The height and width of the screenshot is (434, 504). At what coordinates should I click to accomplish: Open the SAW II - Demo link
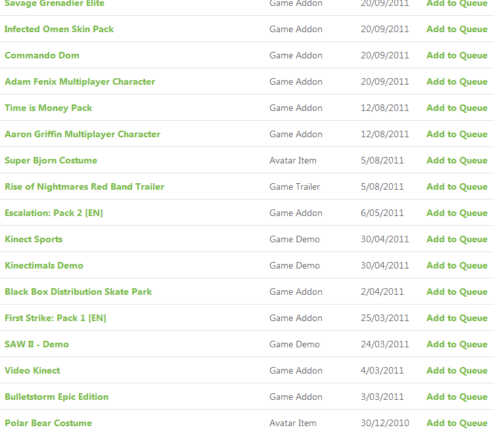click(37, 344)
